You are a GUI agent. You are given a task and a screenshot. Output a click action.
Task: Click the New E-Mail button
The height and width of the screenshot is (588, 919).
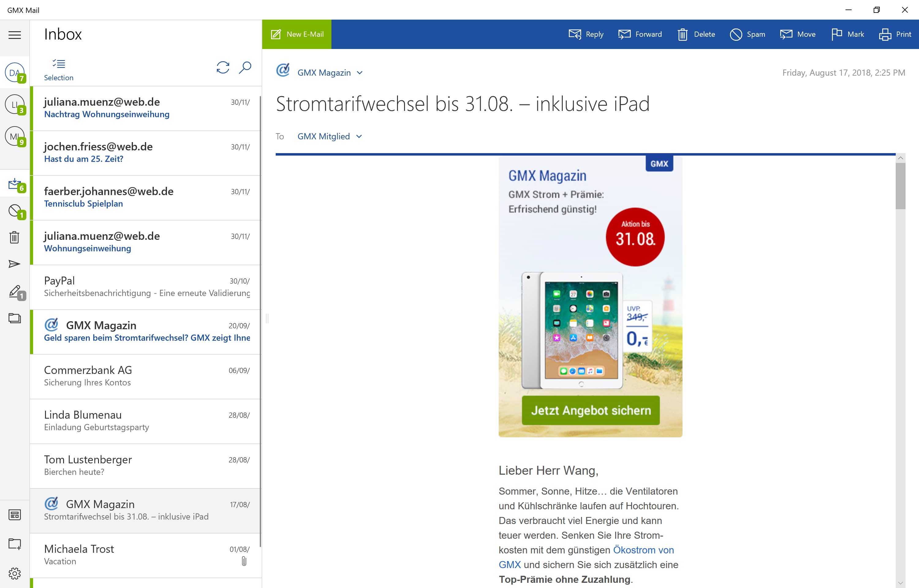coord(297,34)
